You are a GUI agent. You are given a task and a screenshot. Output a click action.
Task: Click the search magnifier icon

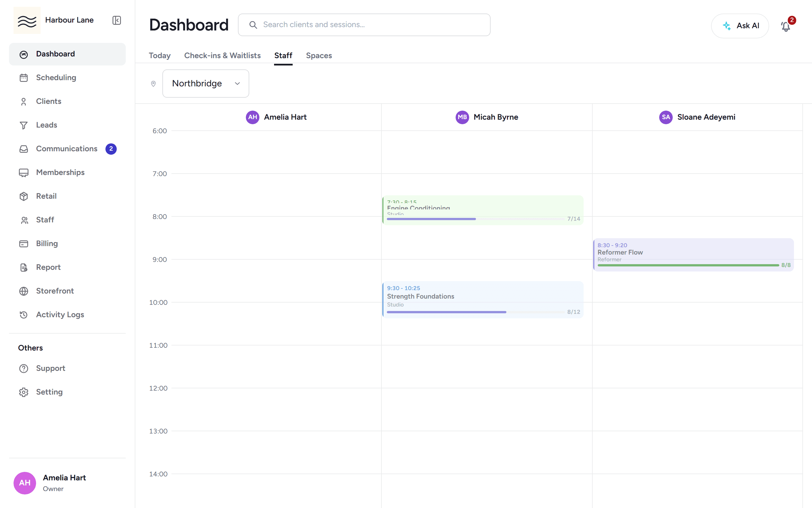pos(253,25)
